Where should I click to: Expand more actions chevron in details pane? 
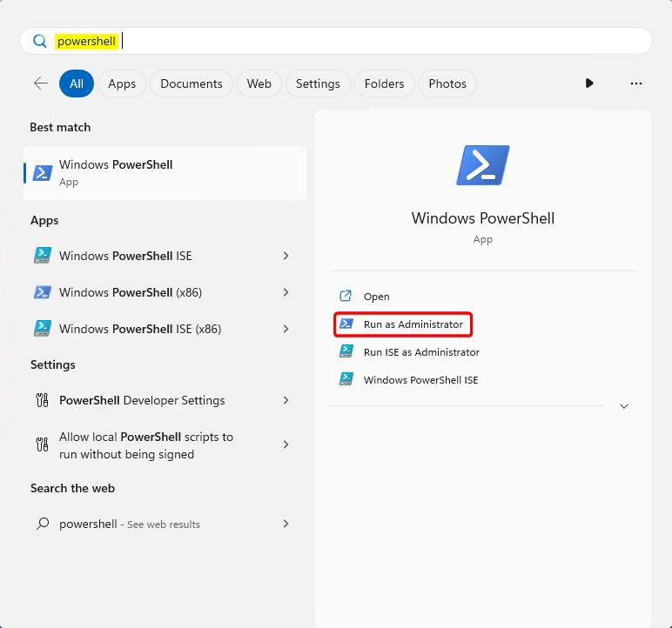point(623,406)
